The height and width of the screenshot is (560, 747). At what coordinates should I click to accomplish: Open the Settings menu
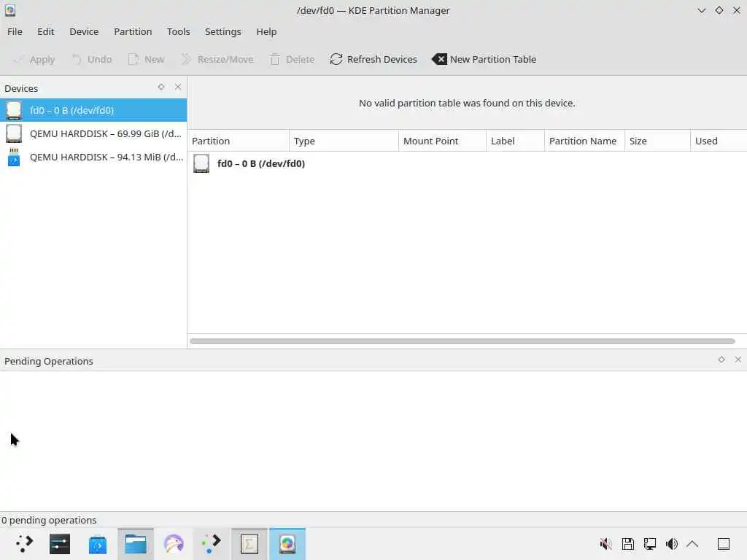222,31
